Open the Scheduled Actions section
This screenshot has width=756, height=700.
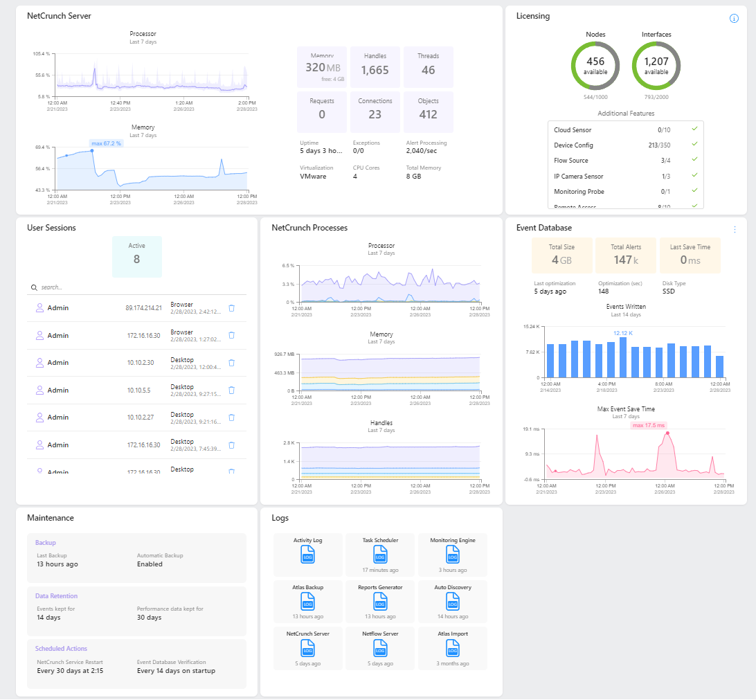pyautogui.click(x=137, y=664)
